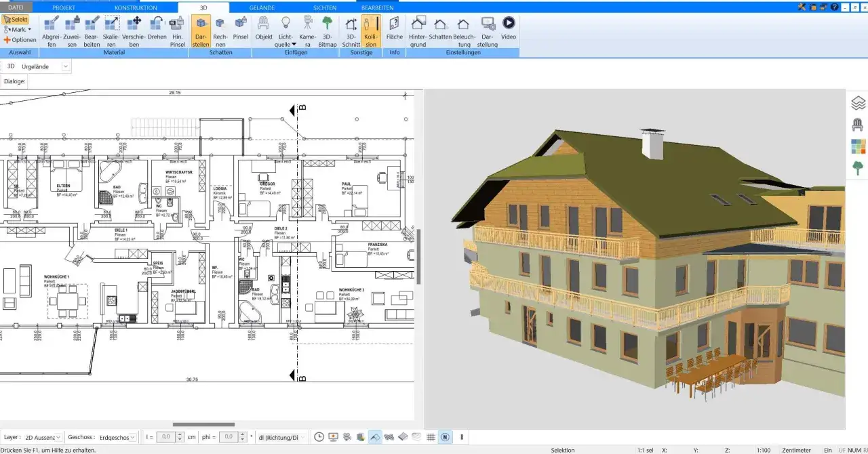Image resolution: width=868 pixels, height=454 pixels.
Task: Click the phi angle input field
Action: 229,437
